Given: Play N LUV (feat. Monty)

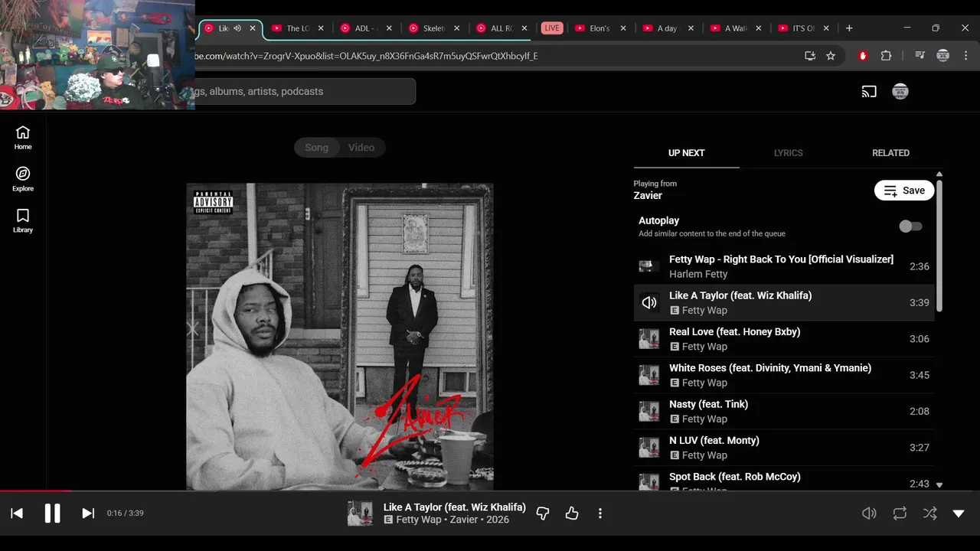Looking at the screenshot, I should pyautogui.click(x=784, y=448).
